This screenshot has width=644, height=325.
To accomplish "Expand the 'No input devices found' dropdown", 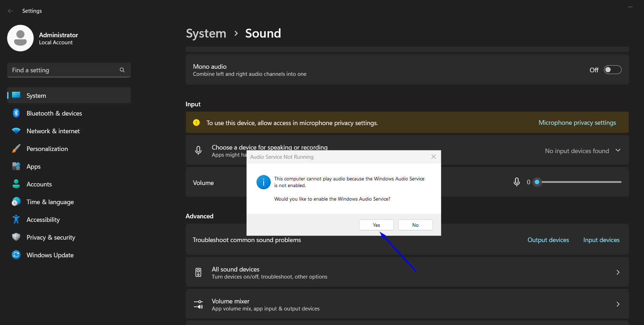I will 618,151.
